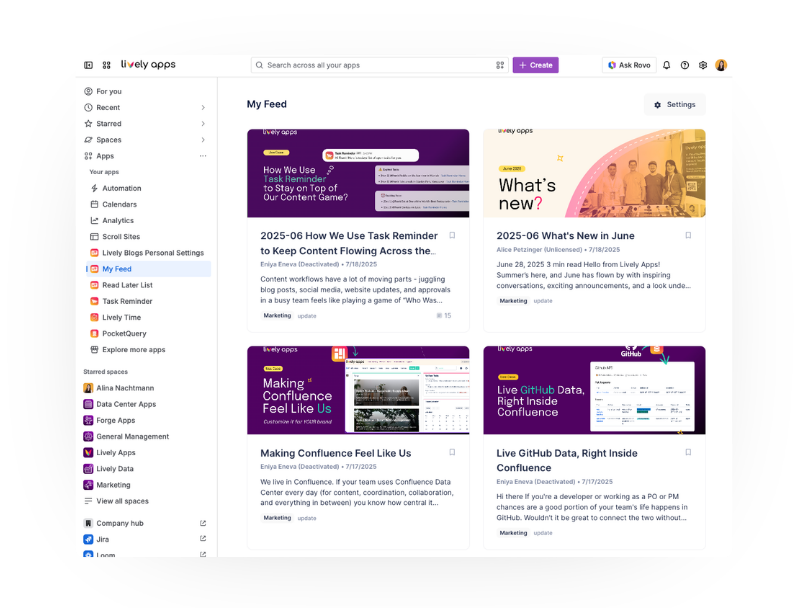The image size is (803, 608).
Task: Open My Feed Settings button
Action: pyautogui.click(x=674, y=104)
